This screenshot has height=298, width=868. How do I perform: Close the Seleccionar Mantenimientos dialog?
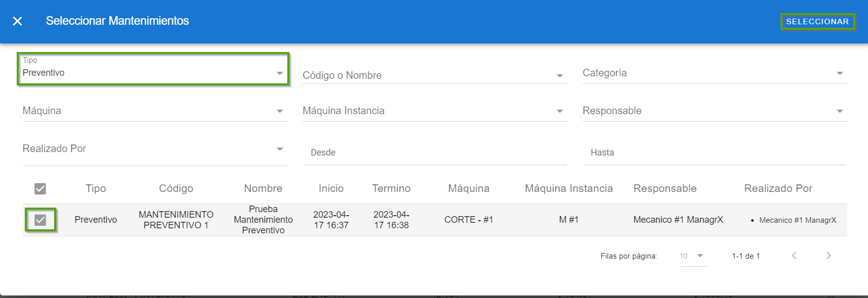point(17,21)
